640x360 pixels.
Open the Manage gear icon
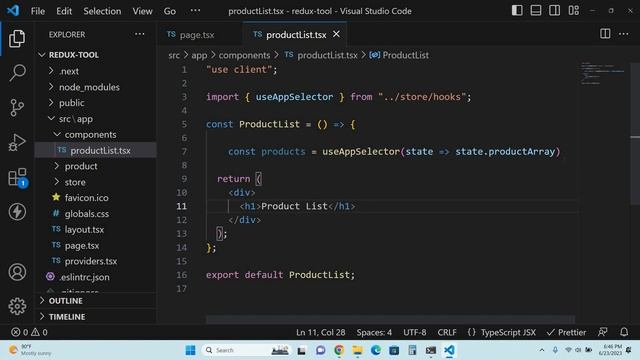pos(17,306)
